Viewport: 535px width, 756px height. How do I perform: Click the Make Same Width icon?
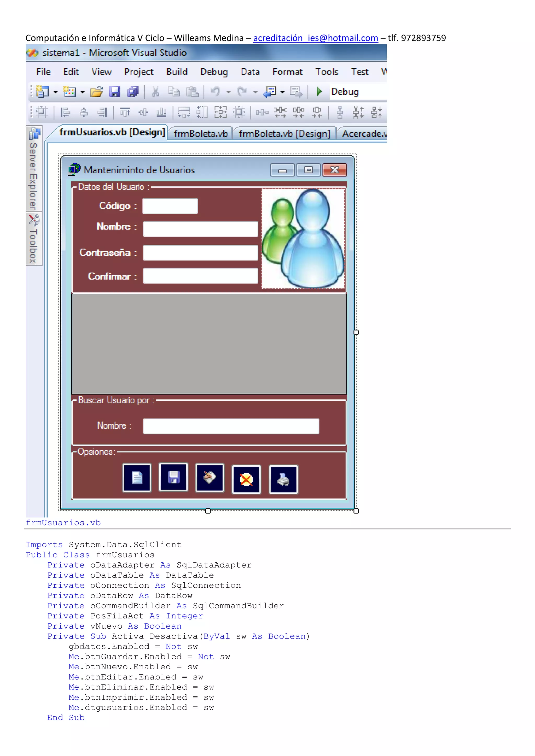tap(184, 112)
